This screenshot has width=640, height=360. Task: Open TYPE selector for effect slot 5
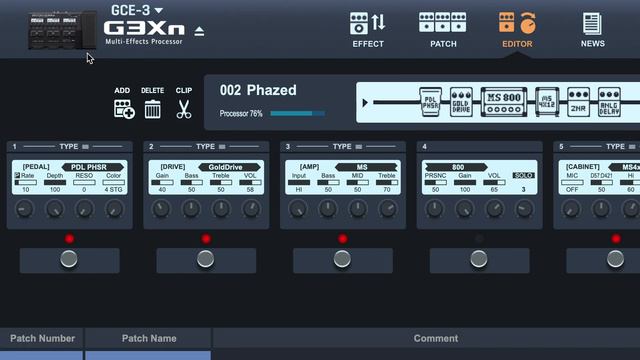pyautogui.click(x=620, y=147)
